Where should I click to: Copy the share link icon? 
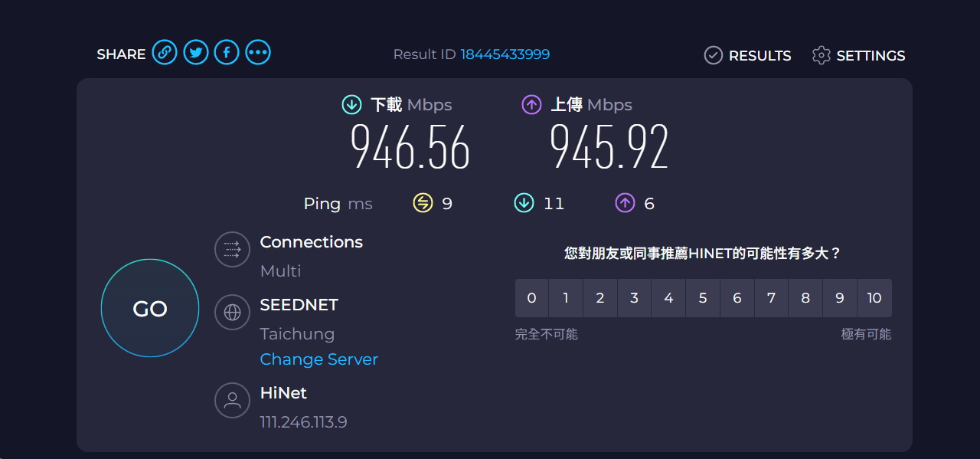pyautogui.click(x=165, y=53)
